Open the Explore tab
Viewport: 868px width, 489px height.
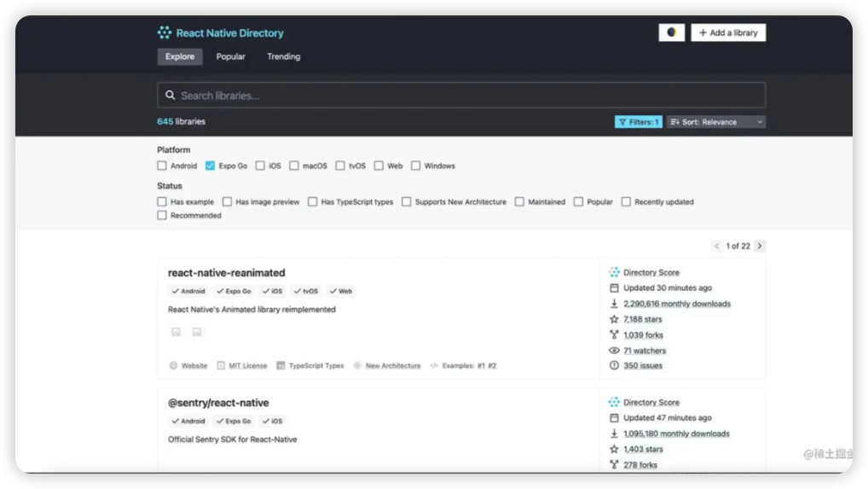[180, 56]
